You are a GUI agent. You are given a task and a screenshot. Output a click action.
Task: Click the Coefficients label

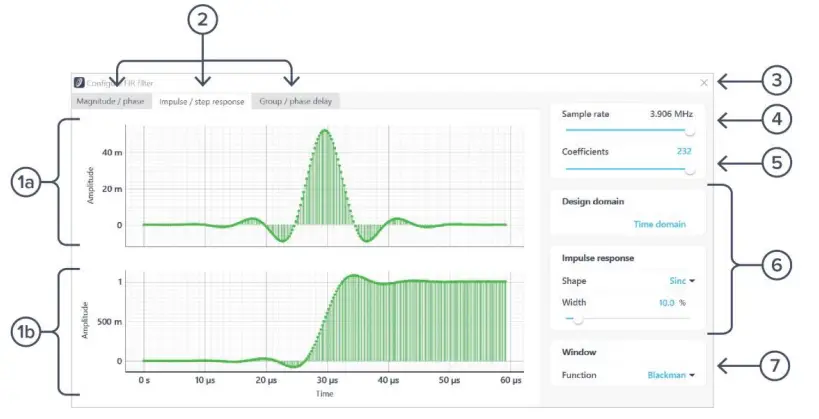click(x=585, y=152)
